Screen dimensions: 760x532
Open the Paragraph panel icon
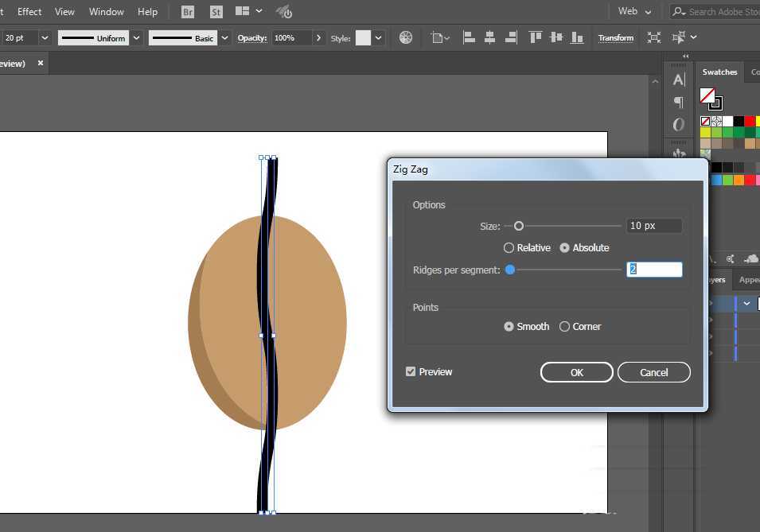[x=679, y=102]
